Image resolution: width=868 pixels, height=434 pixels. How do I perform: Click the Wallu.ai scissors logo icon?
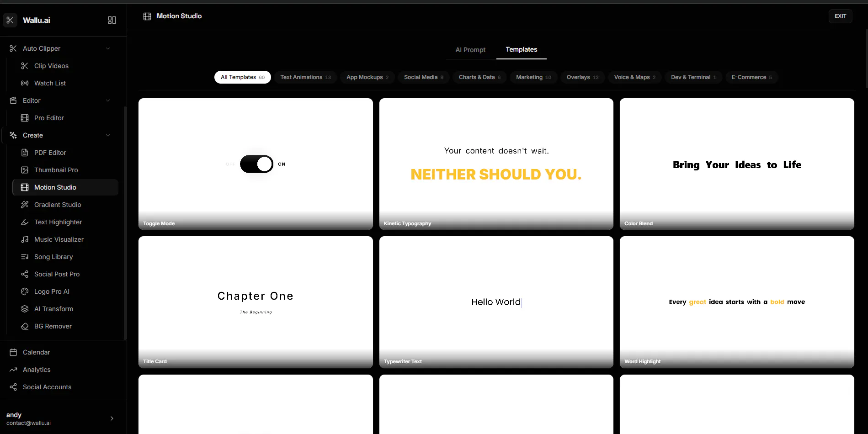point(10,20)
